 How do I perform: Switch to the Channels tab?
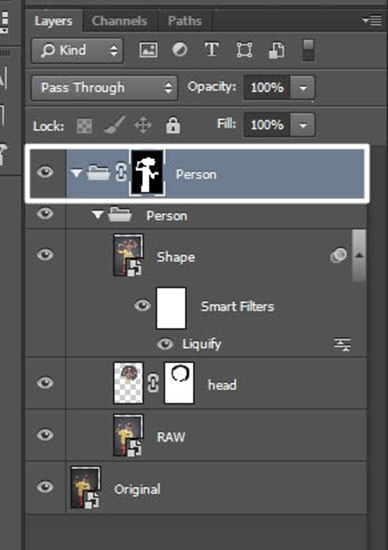(x=119, y=21)
